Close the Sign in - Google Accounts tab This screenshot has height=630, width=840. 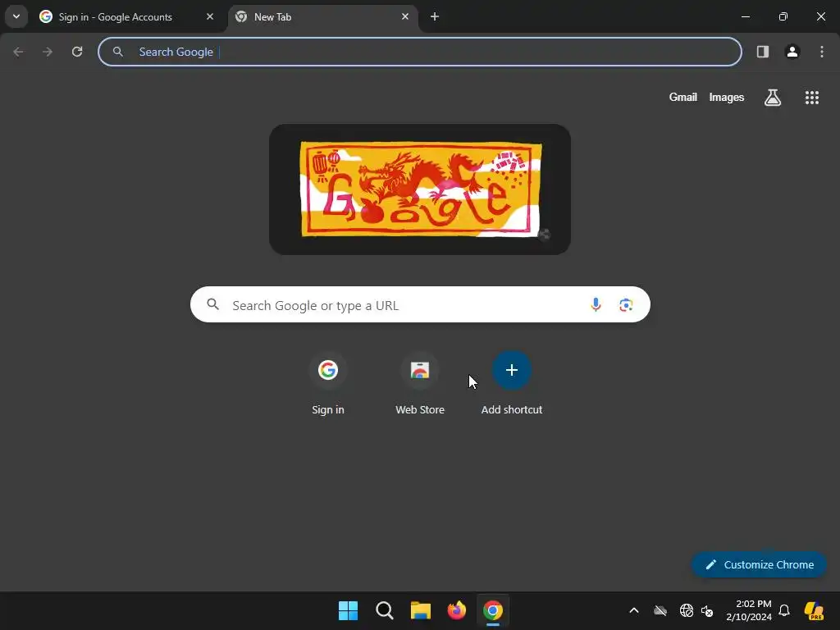click(x=210, y=16)
